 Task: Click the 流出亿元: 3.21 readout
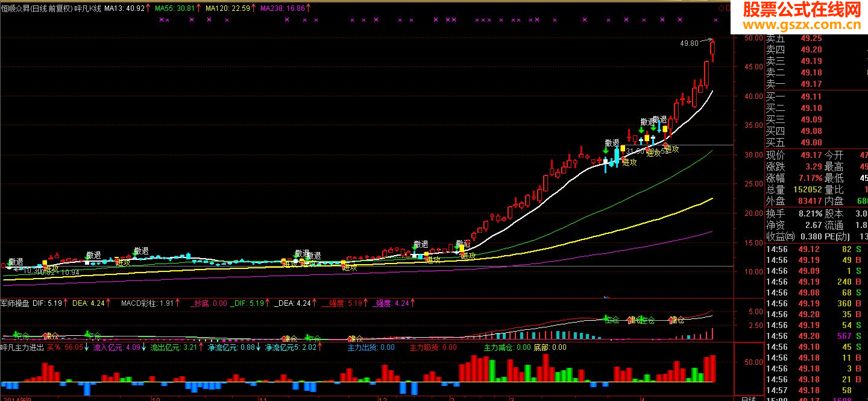(174, 347)
